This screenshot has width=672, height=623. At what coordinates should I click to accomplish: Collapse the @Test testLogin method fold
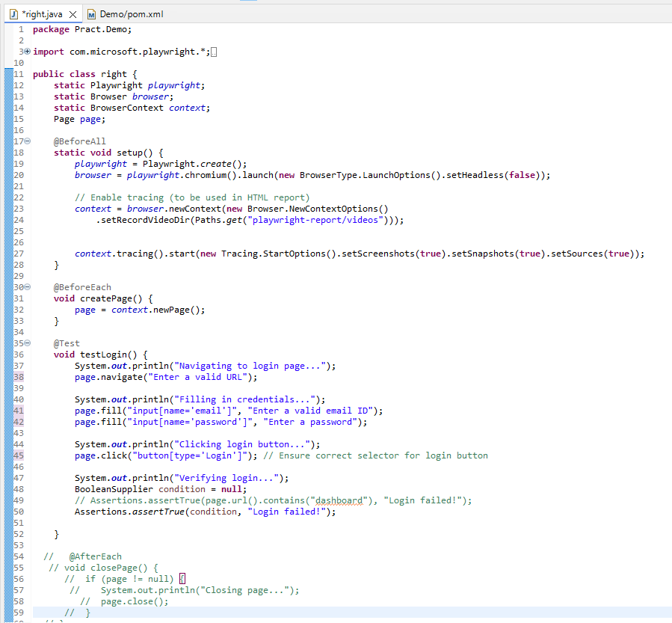tap(28, 343)
